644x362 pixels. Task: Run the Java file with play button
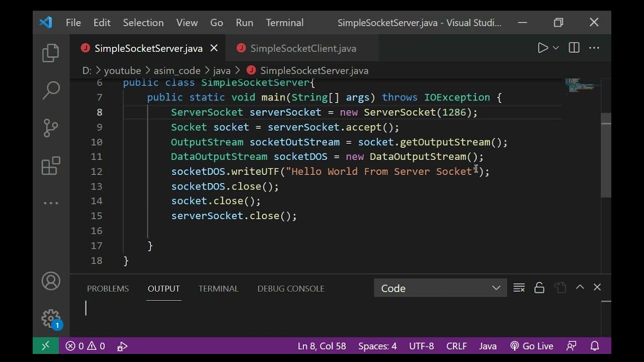pos(542,48)
